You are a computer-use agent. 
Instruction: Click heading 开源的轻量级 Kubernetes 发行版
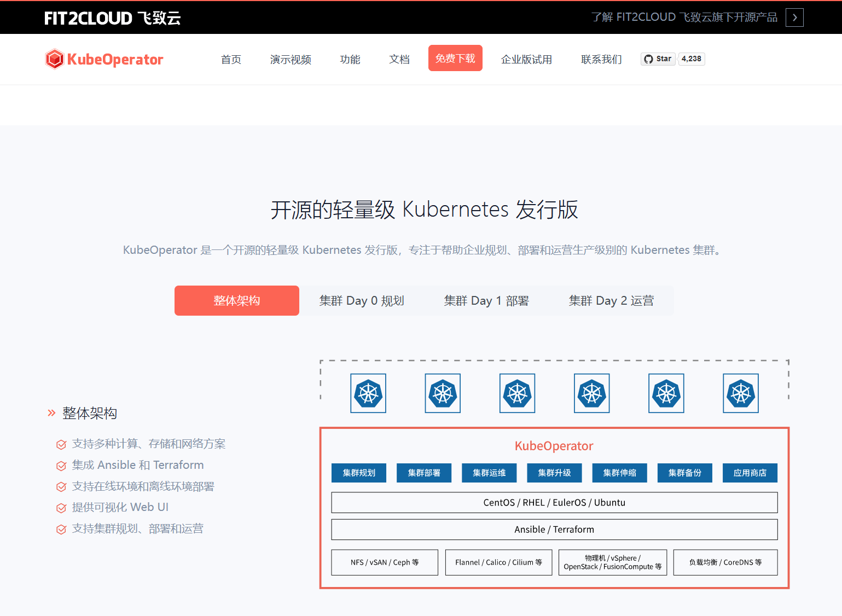point(424,210)
